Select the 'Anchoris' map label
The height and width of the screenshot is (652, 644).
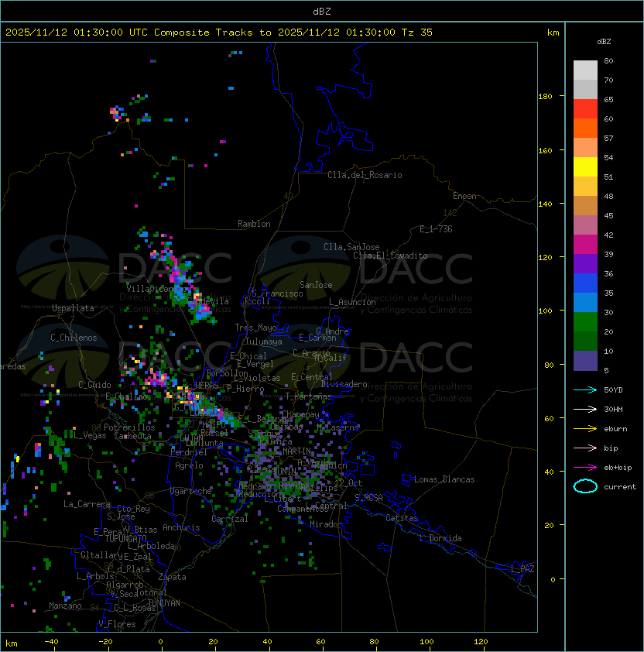pos(181,527)
